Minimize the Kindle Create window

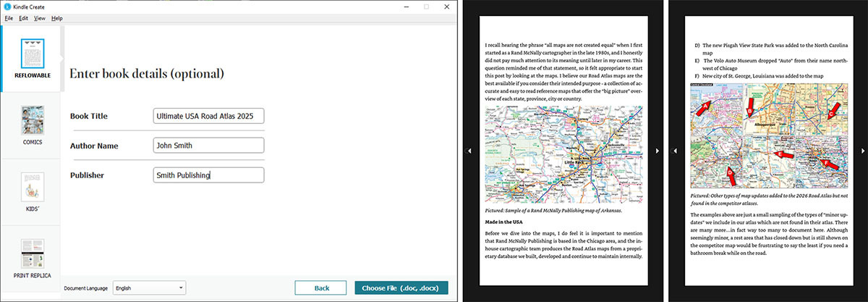(405, 7)
